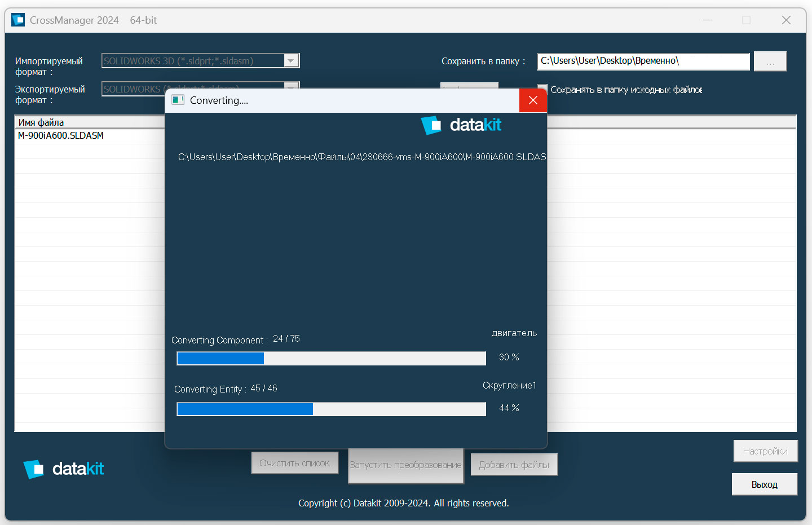Image resolution: width=812 pixels, height=525 pixels.
Task: Click the Converting Component progress bar
Action: tap(331, 359)
